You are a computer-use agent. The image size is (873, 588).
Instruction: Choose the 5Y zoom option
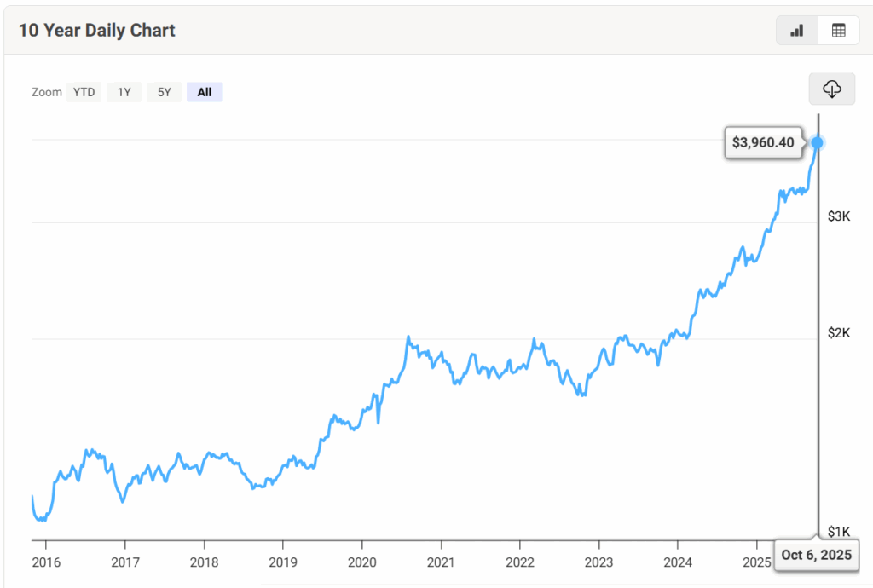(164, 92)
